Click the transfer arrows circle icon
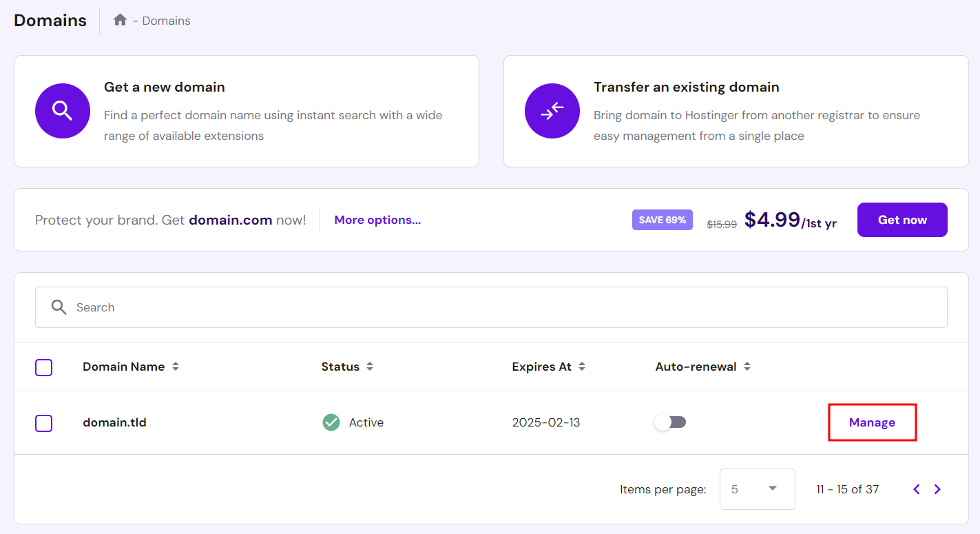This screenshot has width=980, height=534. (552, 111)
